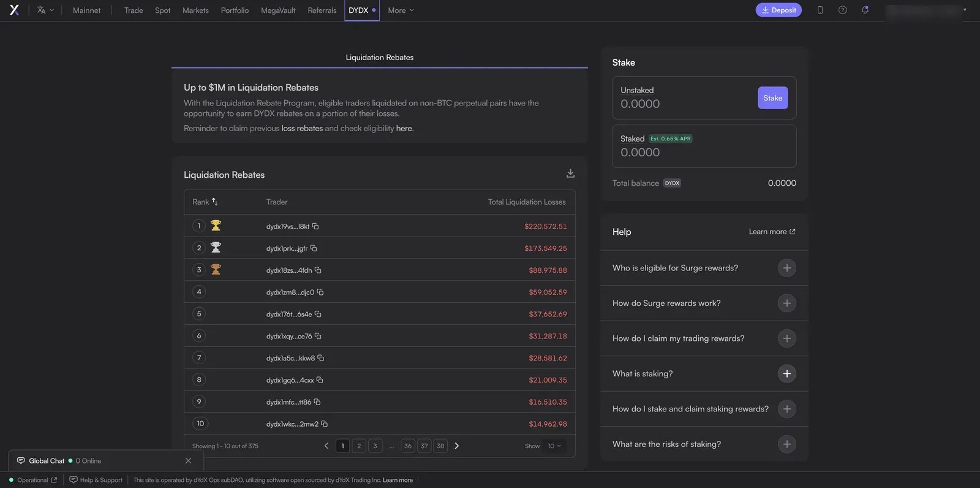Go to page 37 of table
Screen dimensions: 980x488
tap(424, 446)
